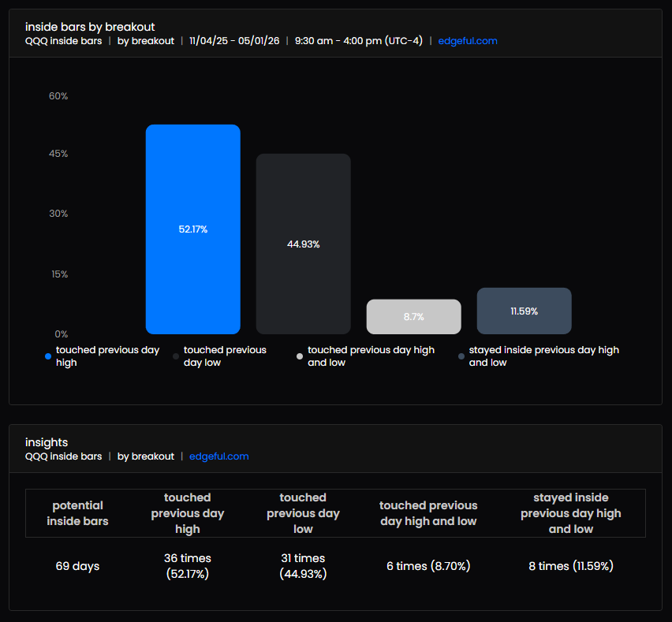The height and width of the screenshot is (622, 672).
Task: Click the slate-blue legend dot
Action: point(461,356)
